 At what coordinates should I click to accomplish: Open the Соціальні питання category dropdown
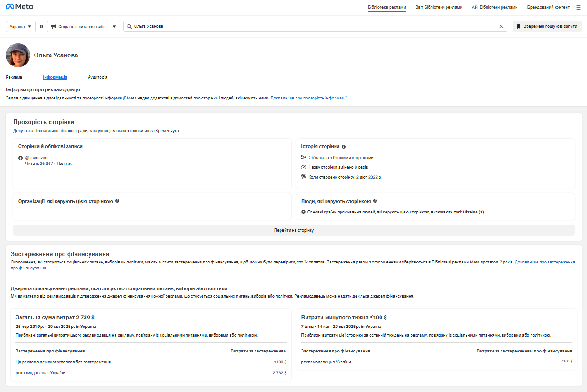point(84,26)
